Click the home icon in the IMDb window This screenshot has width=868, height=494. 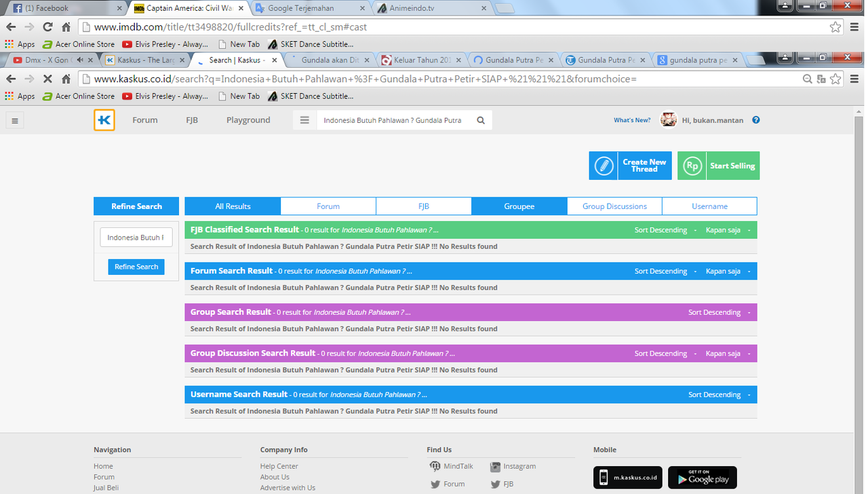click(x=66, y=27)
